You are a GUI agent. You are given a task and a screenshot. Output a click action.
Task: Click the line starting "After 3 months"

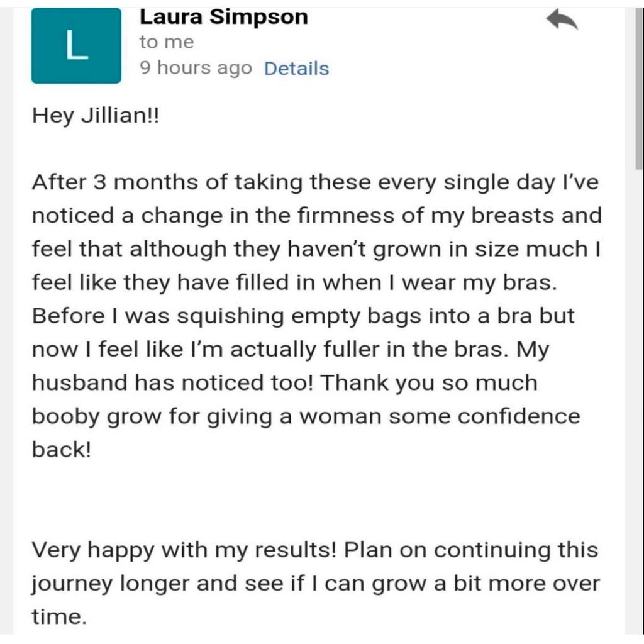pos(314,182)
